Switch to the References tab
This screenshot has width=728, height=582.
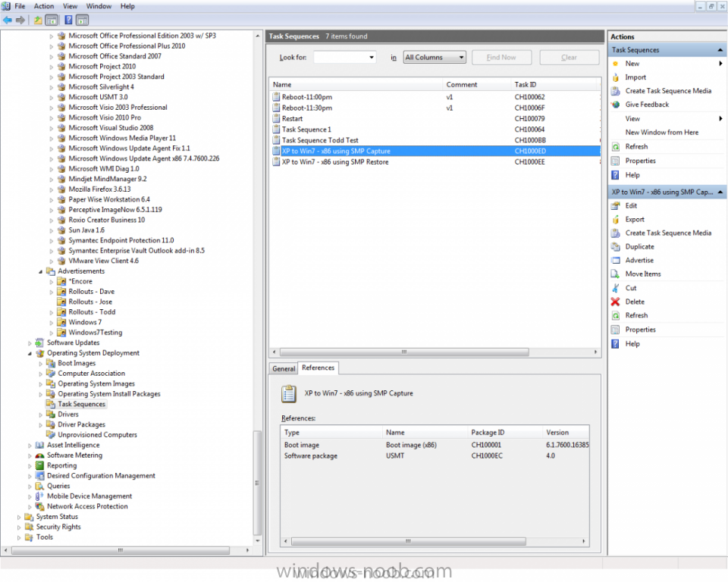click(x=318, y=368)
